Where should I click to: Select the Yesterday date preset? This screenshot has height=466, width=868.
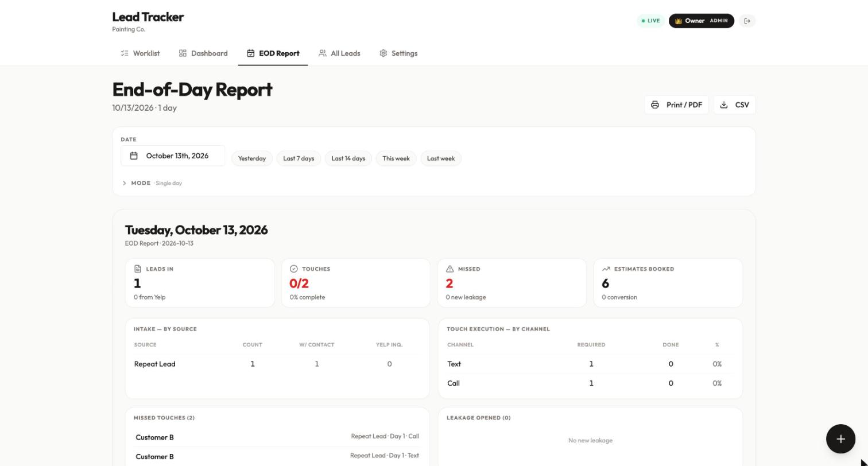pyautogui.click(x=252, y=159)
